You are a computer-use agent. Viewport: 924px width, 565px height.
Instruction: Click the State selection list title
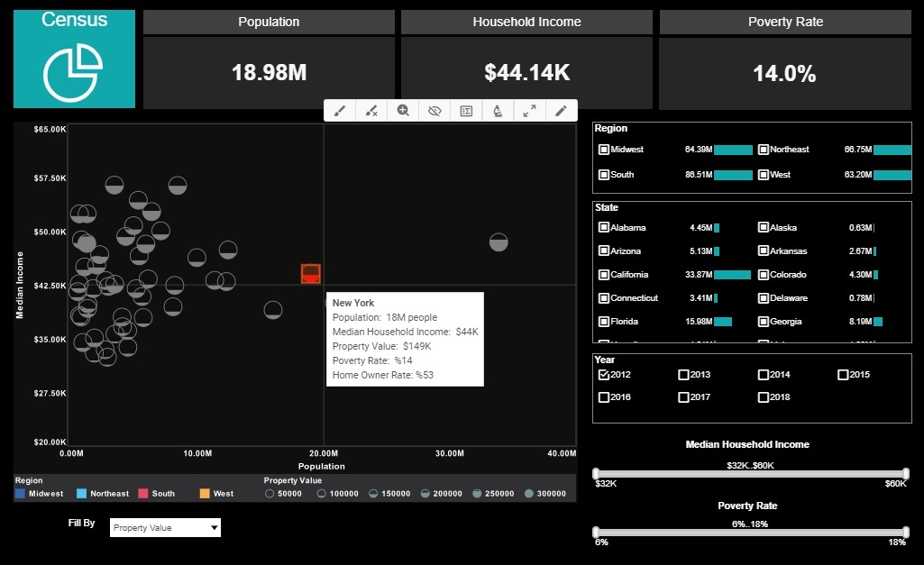607,207
